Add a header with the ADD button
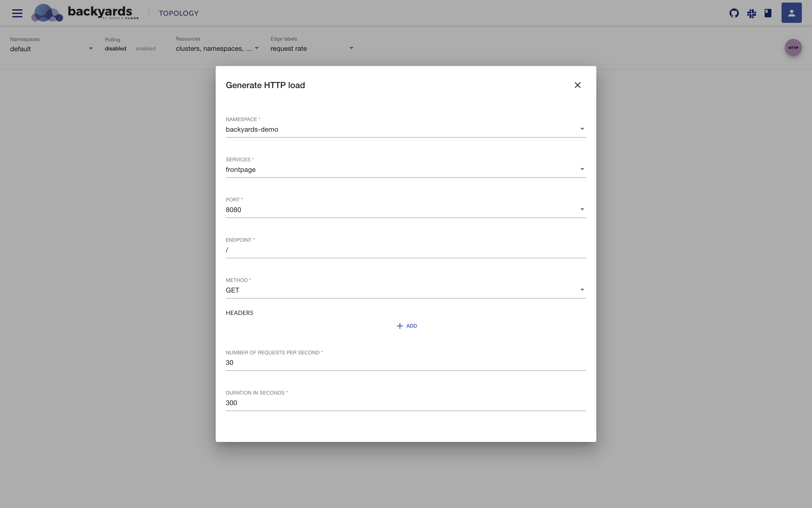Screen dimensions: 812x508 [x=407, y=326]
